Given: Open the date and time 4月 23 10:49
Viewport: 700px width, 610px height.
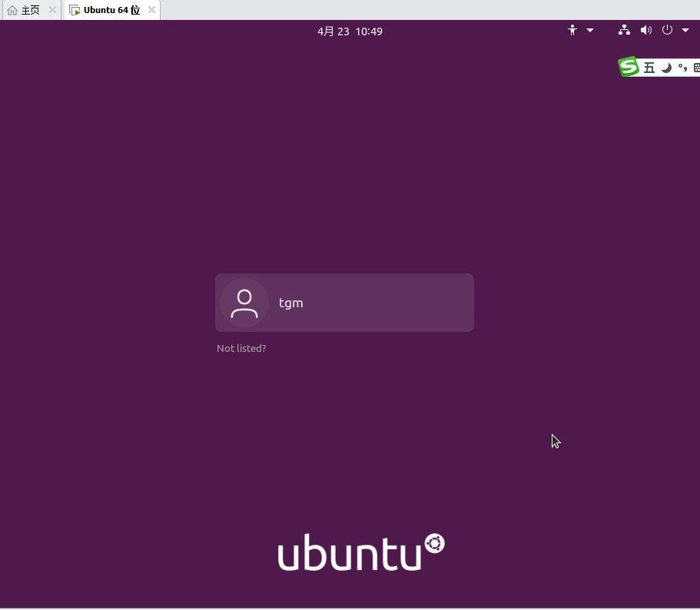Looking at the screenshot, I should click(x=350, y=31).
